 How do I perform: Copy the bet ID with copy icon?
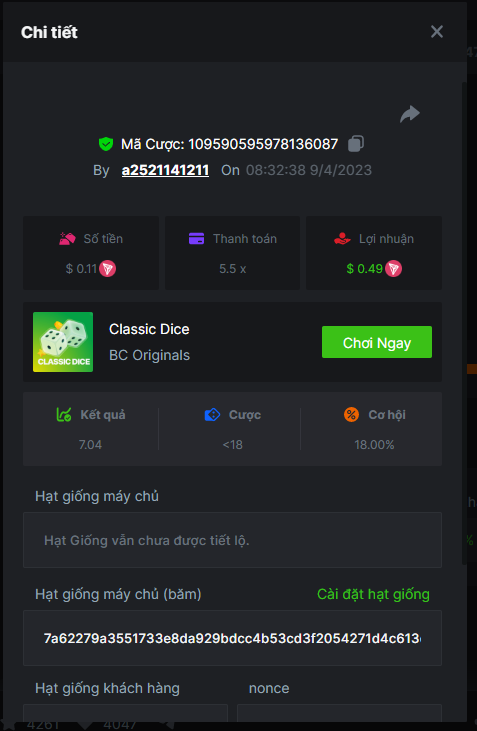(356, 143)
